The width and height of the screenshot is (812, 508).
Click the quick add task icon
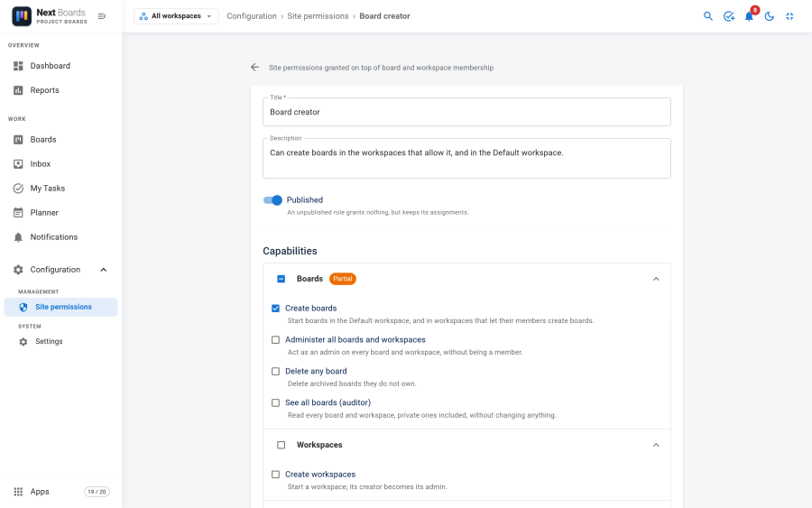[729, 16]
